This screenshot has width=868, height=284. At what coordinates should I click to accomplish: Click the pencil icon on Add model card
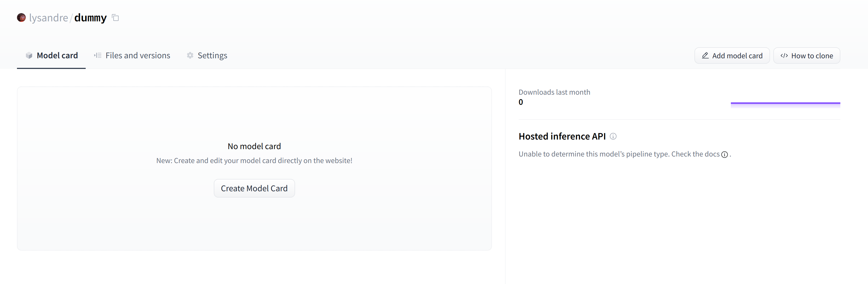coord(706,55)
